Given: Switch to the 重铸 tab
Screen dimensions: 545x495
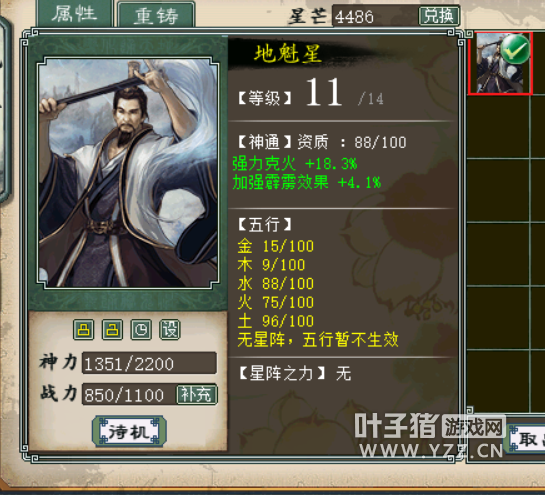Looking at the screenshot, I should (156, 15).
